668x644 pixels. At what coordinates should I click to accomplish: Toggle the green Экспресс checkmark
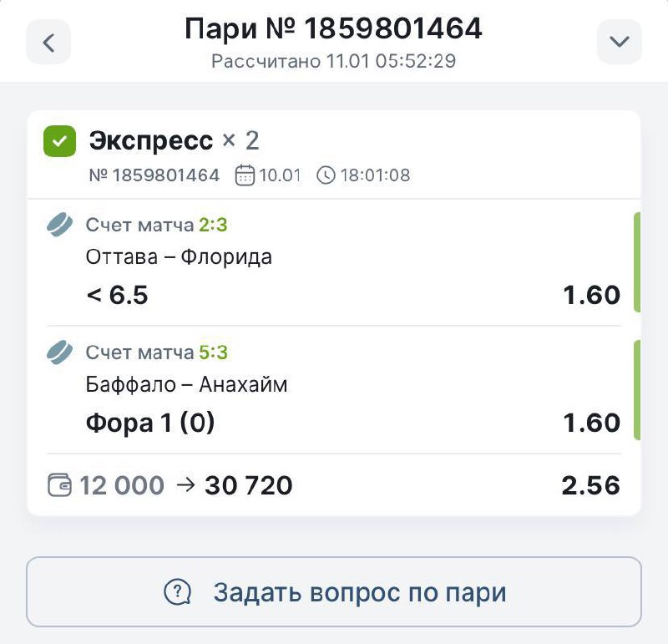[x=59, y=142]
